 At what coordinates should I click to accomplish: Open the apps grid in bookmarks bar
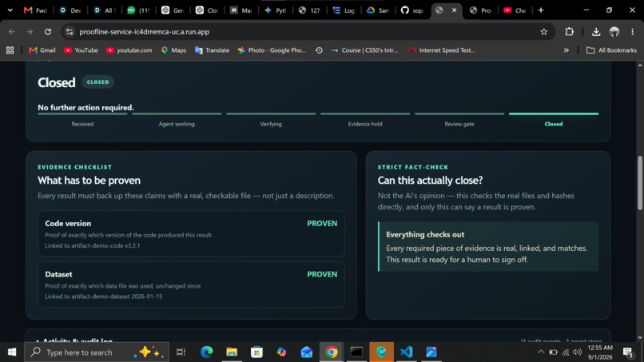[10, 50]
